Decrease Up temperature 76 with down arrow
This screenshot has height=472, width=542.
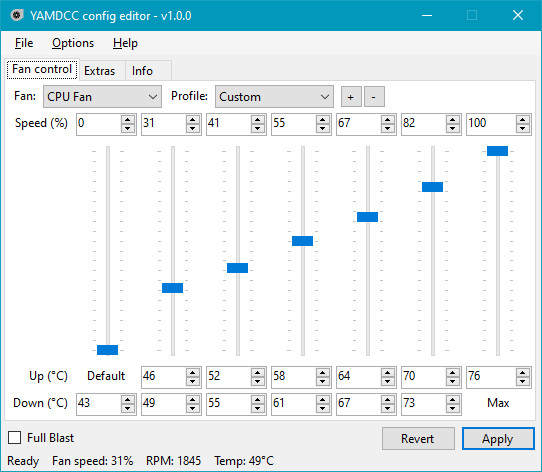click(523, 381)
